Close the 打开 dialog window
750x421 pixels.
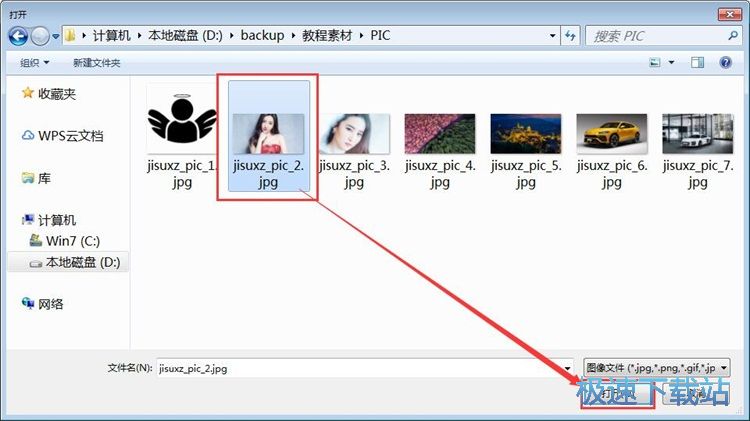click(x=729, y=14)
